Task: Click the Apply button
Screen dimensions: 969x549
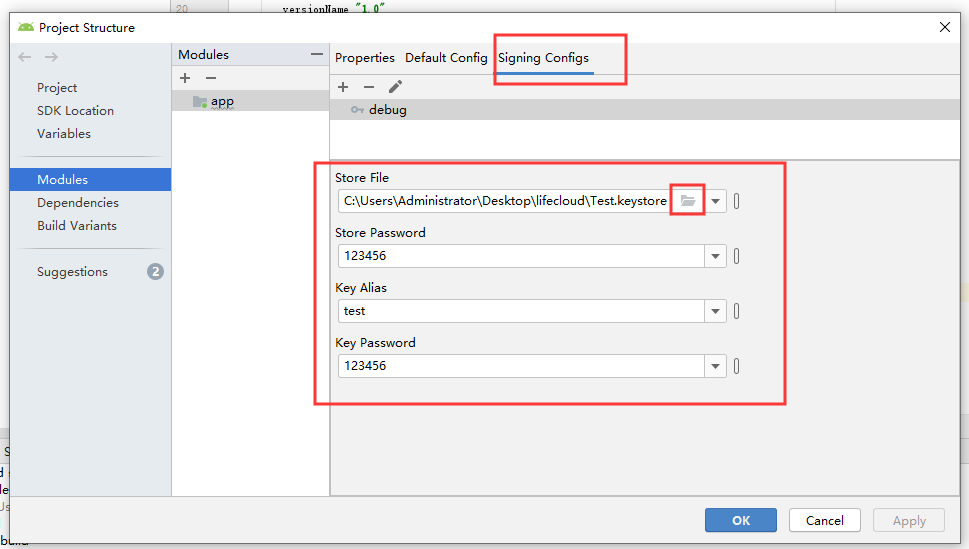Action: (x=908, y=520)
